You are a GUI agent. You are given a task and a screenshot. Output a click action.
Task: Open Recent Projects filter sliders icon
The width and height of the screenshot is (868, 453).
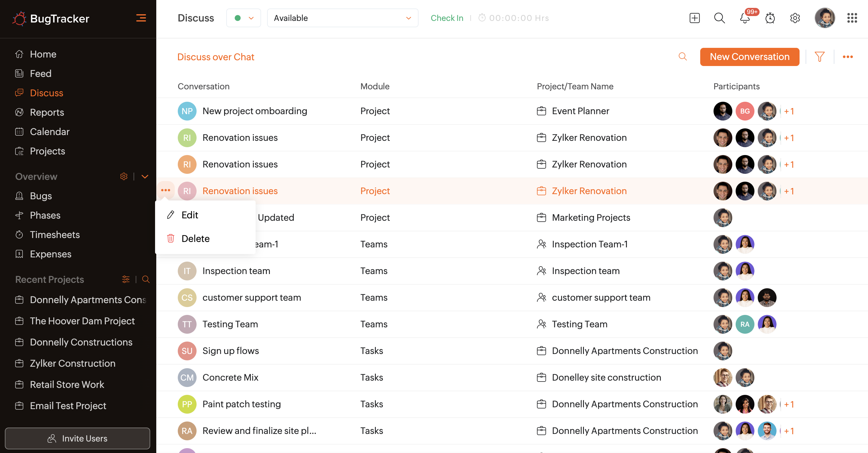126,279
